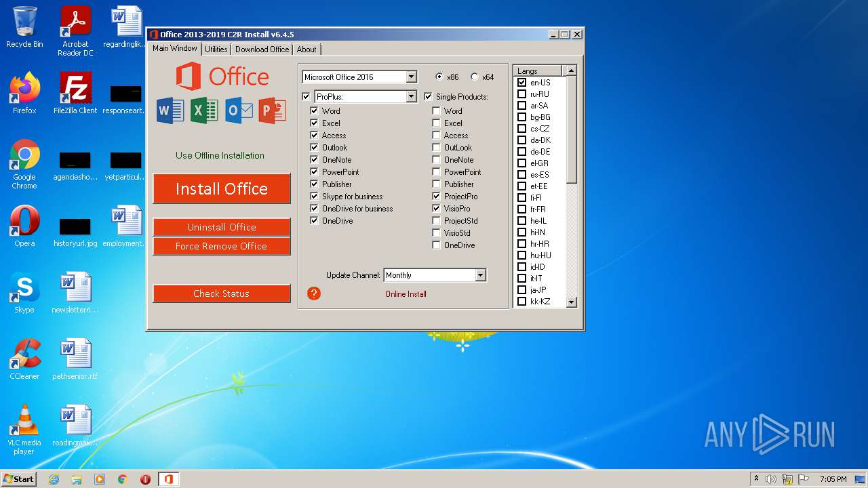Image resolution: width=868 pixels, height=488 pixels.
Task: Click Opera icon in taskbar
Action: (x=145, y=479)
